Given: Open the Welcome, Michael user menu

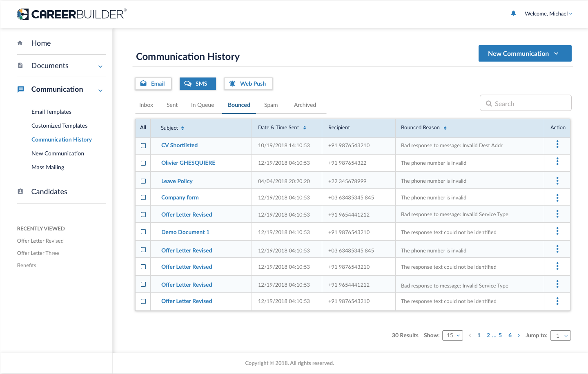Looking at the screenshot, I should (548, 14).
